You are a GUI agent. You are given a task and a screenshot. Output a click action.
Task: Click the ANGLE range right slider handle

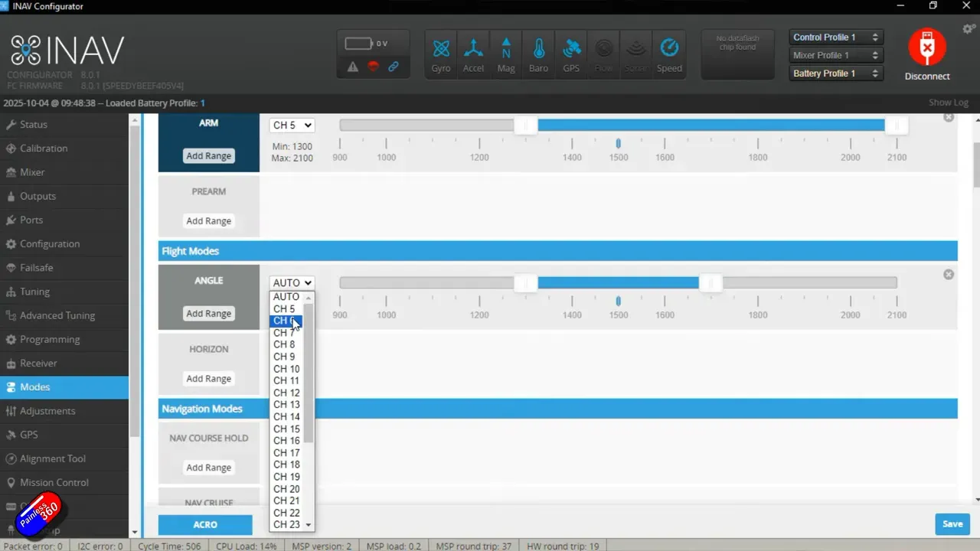point(710,283)
